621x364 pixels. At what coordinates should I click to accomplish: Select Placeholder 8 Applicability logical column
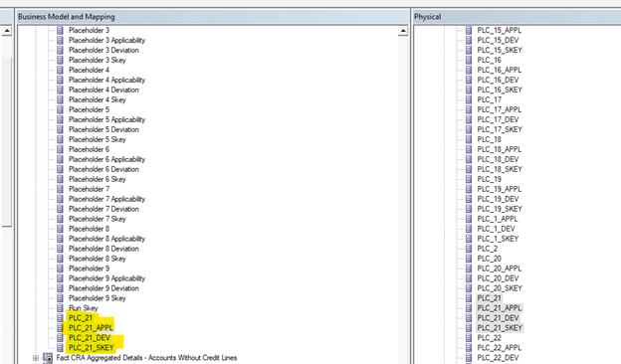[x=106, y=239]
